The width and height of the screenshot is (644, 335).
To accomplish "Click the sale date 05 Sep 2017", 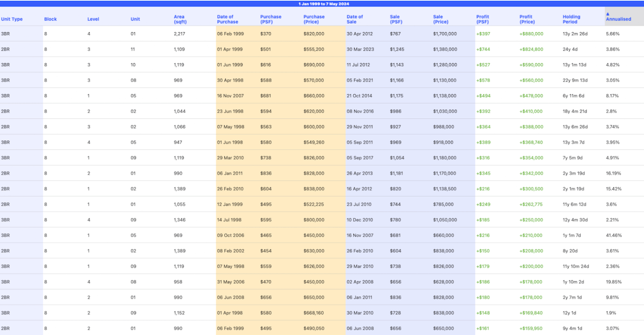I will click(360, 158).
